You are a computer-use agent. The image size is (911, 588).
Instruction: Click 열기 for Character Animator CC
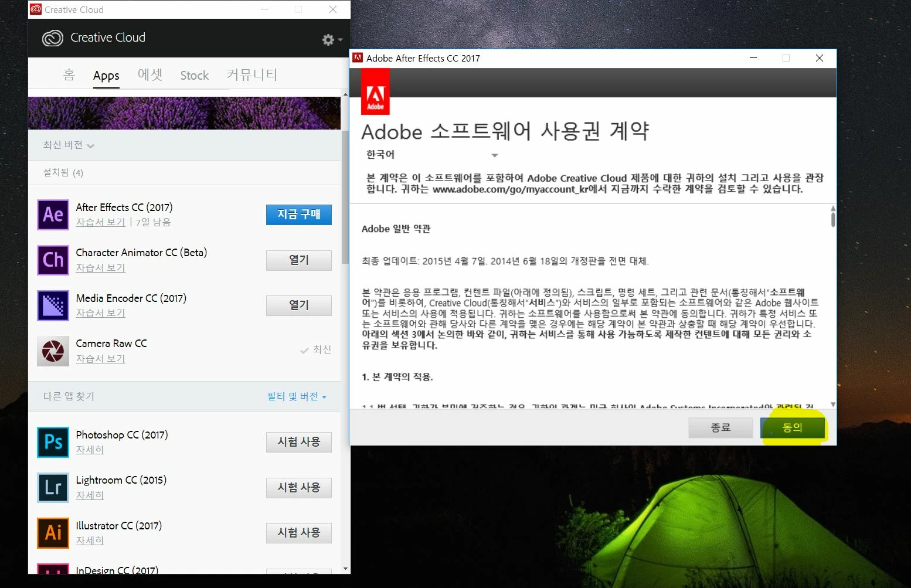[299, 260]
